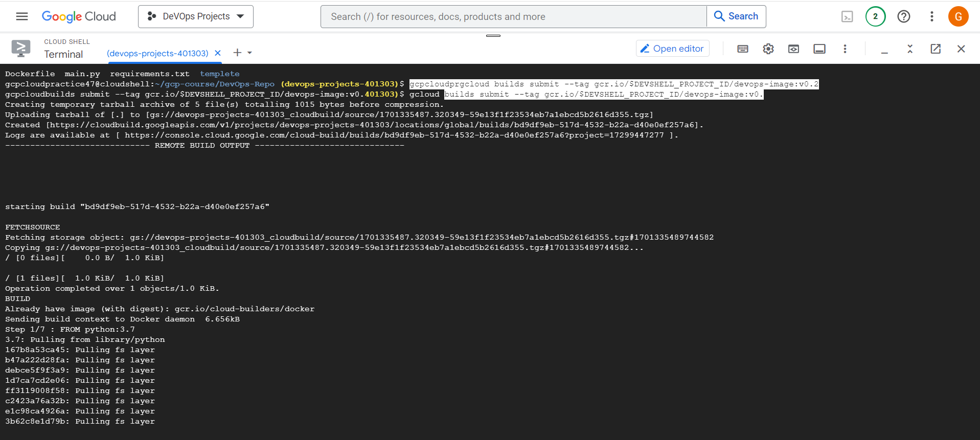This screenshot has height=440, width=980.
Task: Click the 'starting build' output line
Action: 137,206
